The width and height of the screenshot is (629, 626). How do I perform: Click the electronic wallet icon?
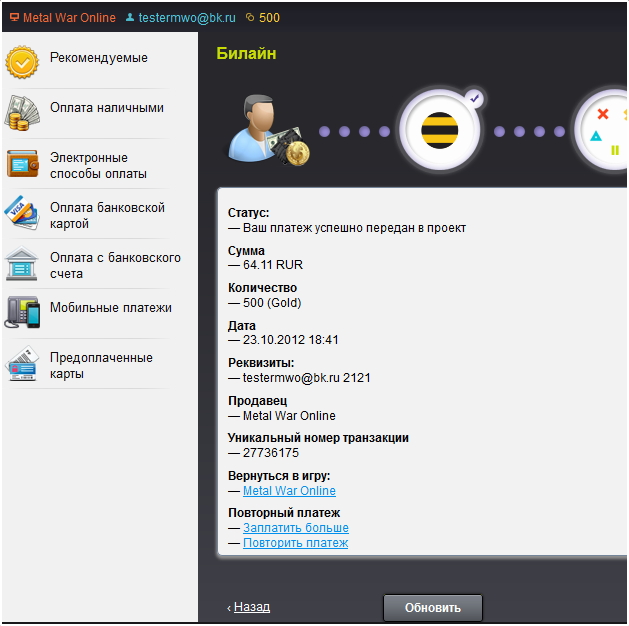pos(22,163)
